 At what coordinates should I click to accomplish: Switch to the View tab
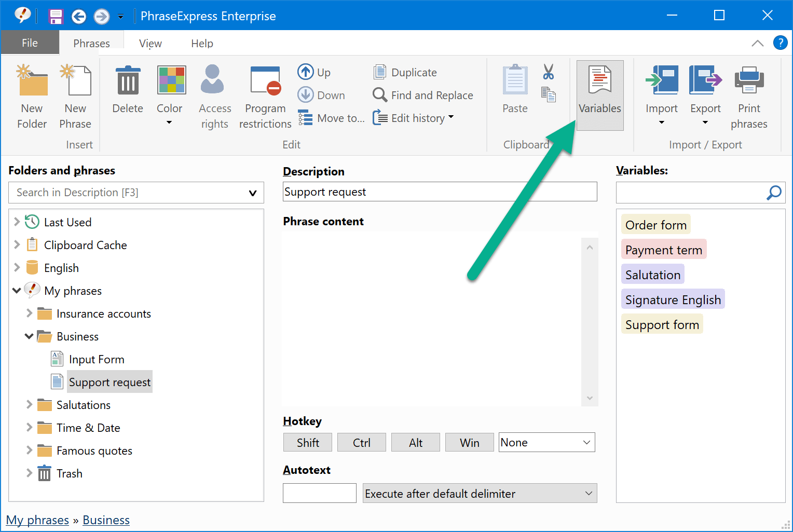click(151, 43)
